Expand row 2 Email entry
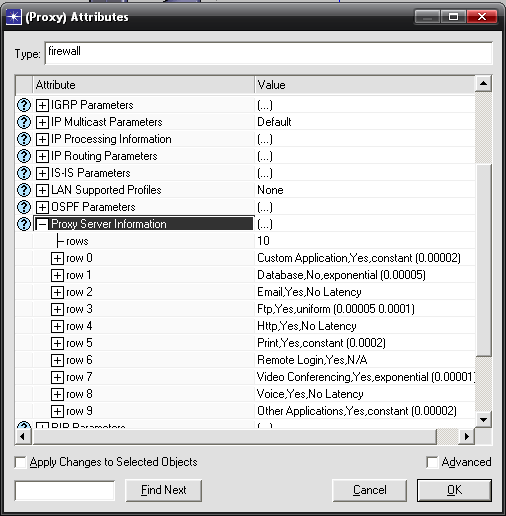 pos(57,292)
